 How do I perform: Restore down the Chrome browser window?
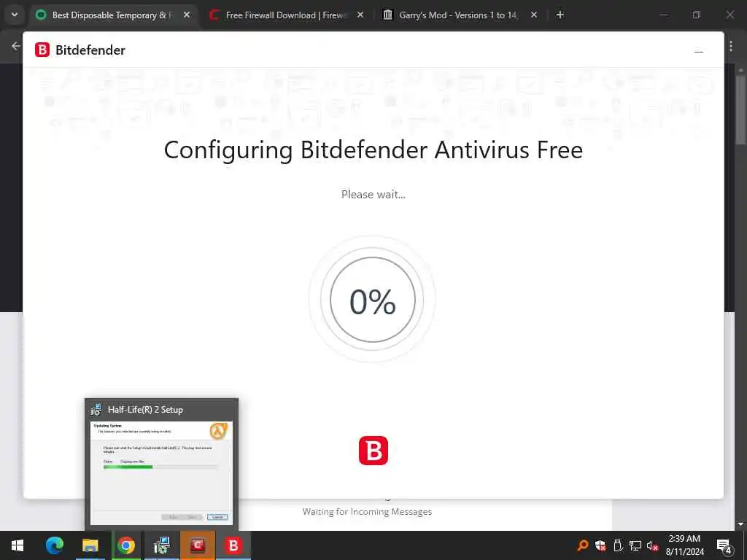(697, 15)
